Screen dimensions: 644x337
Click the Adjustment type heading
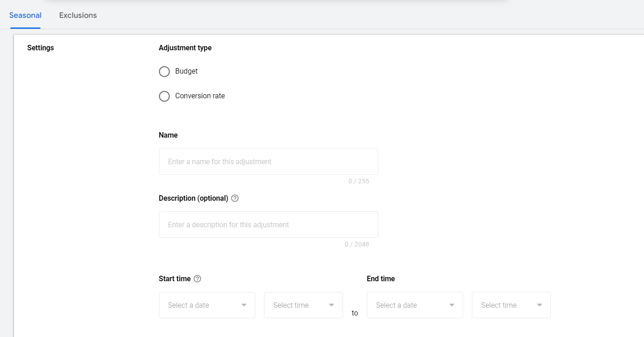tap(185, 48)
